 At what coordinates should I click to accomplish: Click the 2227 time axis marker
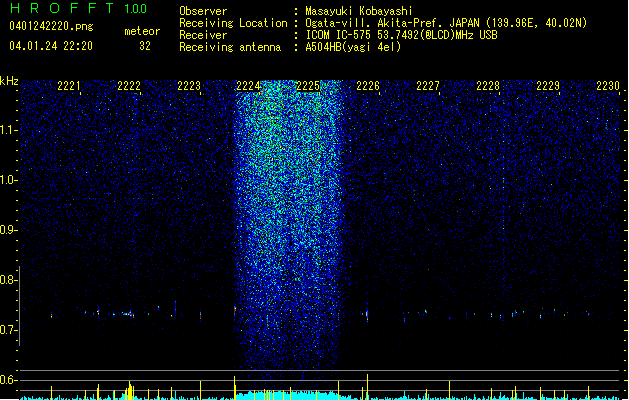[x=428, y=86]
